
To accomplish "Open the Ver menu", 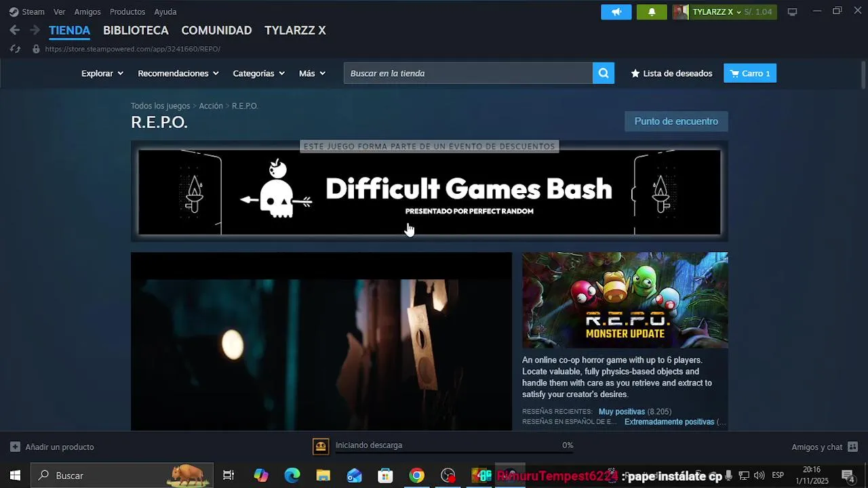I will (x=60, y=12).
